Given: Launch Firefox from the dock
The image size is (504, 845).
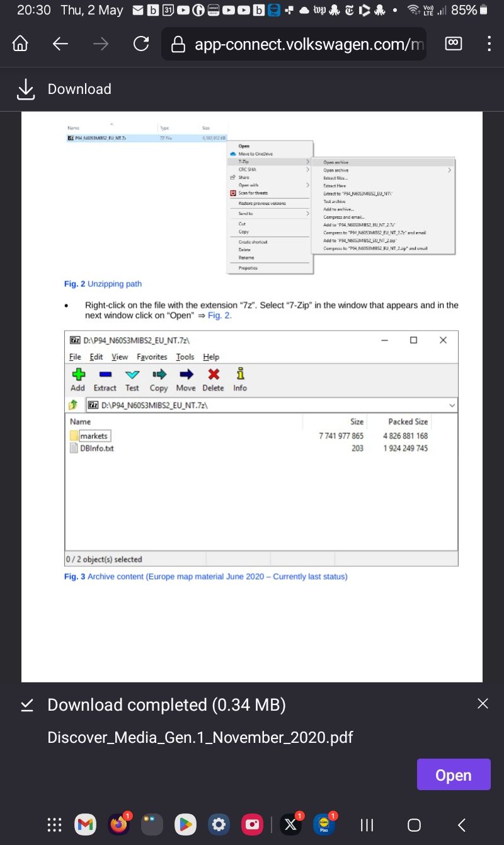Looking at the screenshot, I should tap(118, 824).
